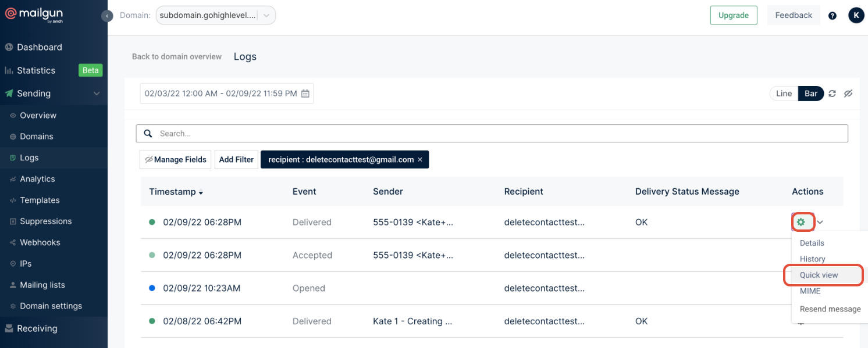Viewport: 868px width, 348px height.
Task: Click the refresh icon beside the Bar toggle
Action: 832,94
